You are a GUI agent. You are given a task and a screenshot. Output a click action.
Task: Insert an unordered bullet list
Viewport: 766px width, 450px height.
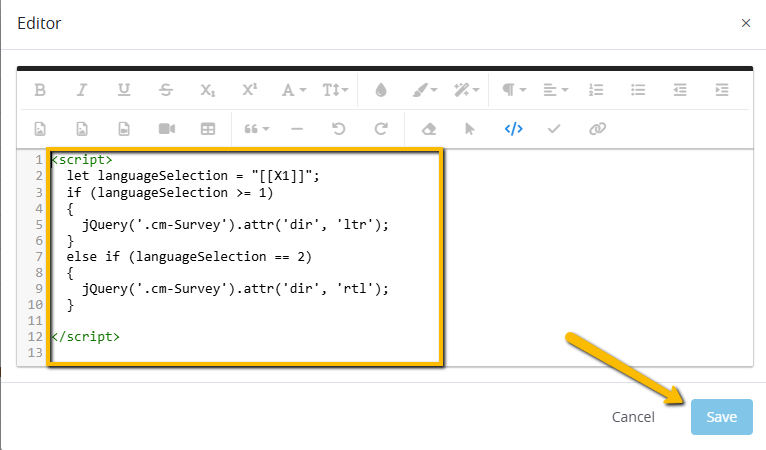[x=638, y=90]
